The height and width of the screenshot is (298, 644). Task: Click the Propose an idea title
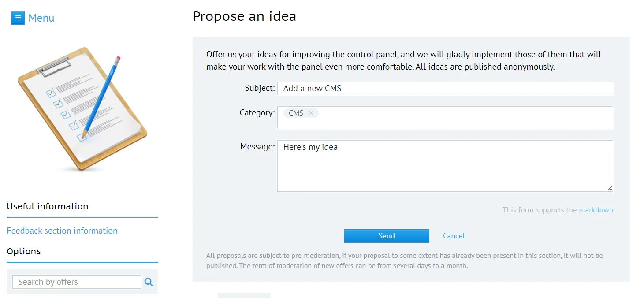(x=244, y=16)
